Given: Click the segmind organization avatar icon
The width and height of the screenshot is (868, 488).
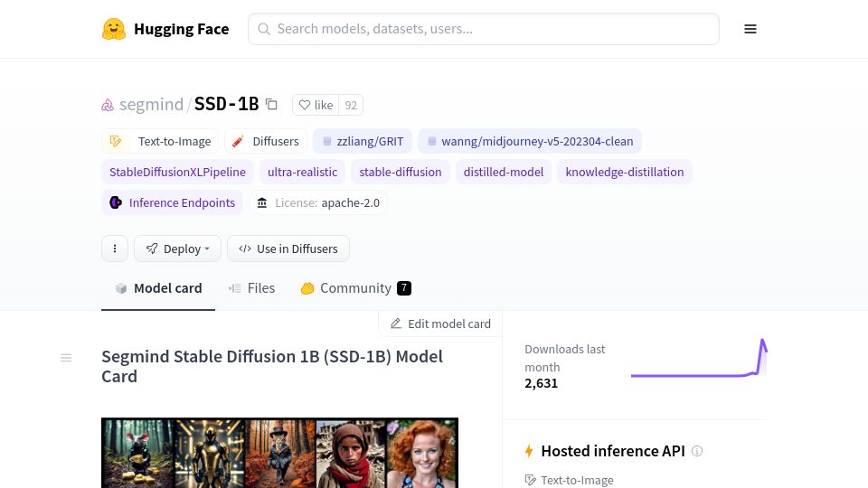Looking at the screenshot, I should tap(108, 105).
